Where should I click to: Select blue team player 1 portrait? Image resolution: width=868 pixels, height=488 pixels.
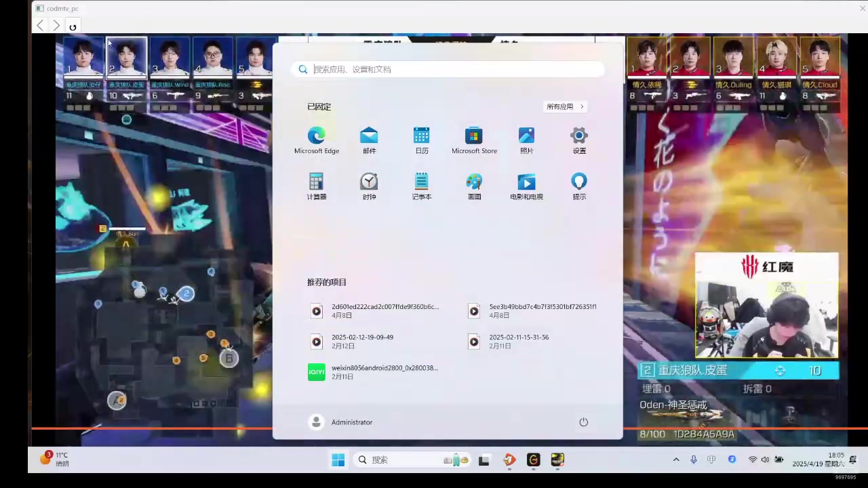83,58
